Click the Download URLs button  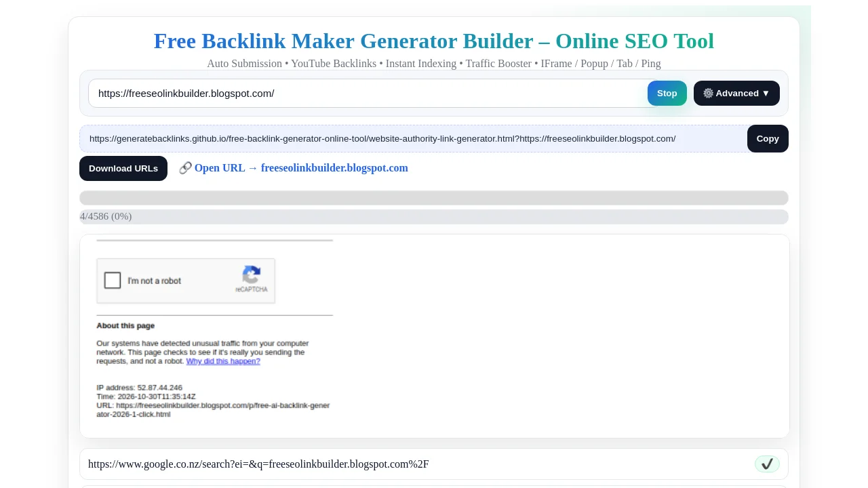click(123, 169)
